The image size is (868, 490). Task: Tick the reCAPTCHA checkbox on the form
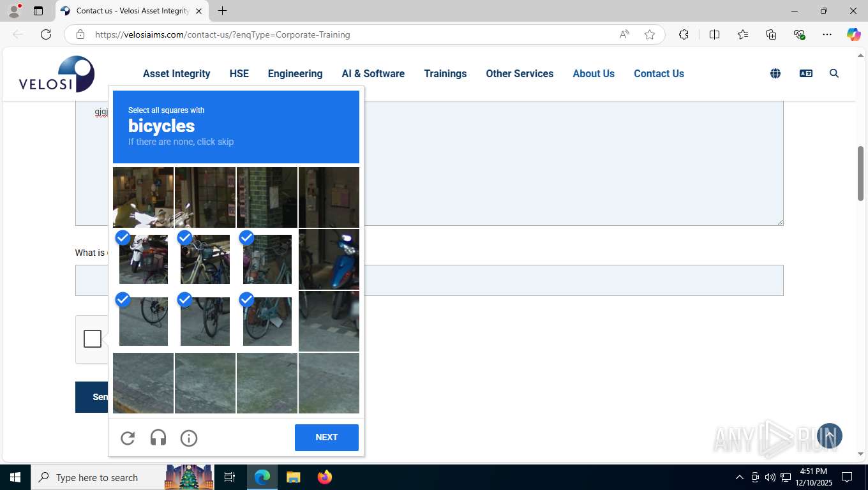coord(93,339)
